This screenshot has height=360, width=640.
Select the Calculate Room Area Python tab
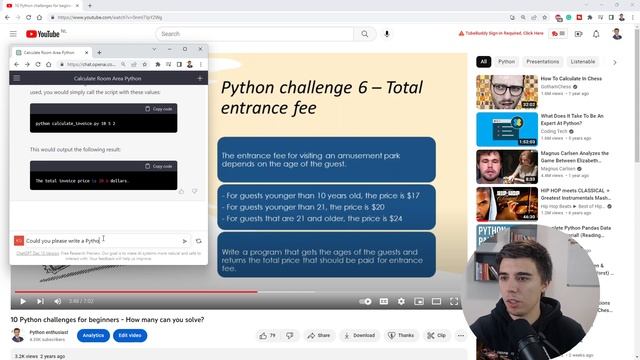click(52, 53)
